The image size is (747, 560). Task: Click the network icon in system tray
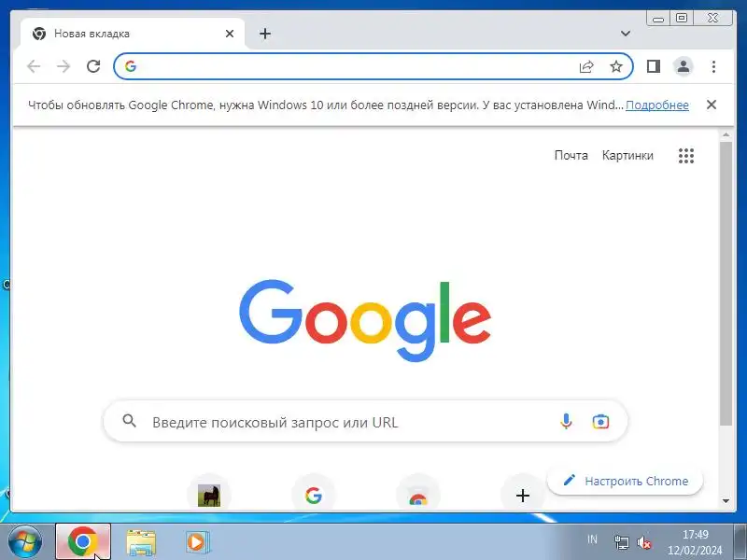(x=622, y=542)
